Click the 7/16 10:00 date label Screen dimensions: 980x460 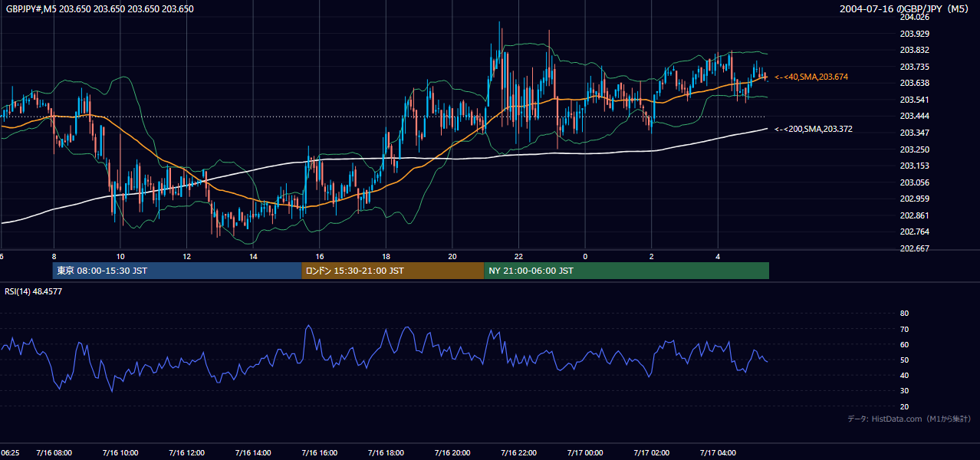(x=120, y=453)
